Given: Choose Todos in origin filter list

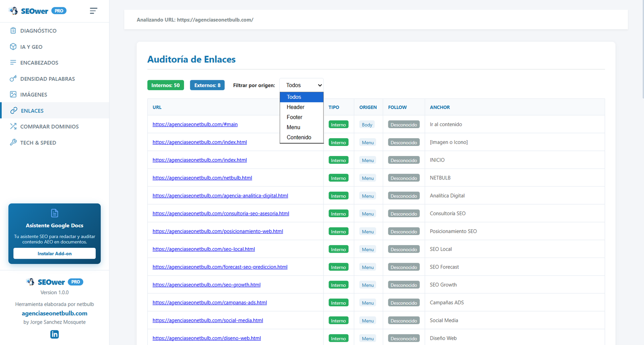Looking at the screenshot, I should coord(301,97).
